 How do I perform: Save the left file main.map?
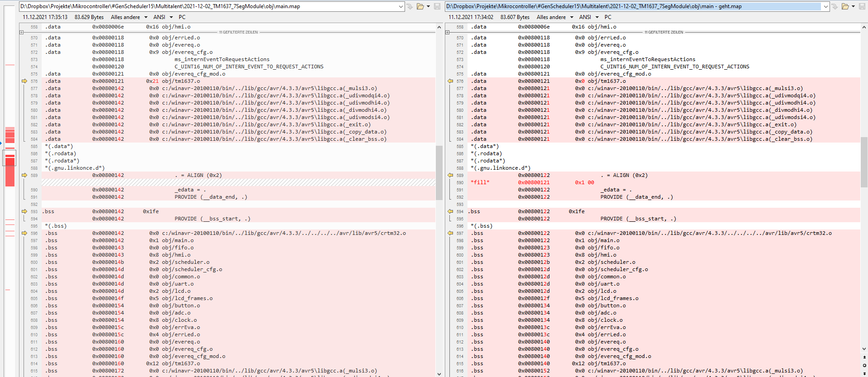(437, 6)
